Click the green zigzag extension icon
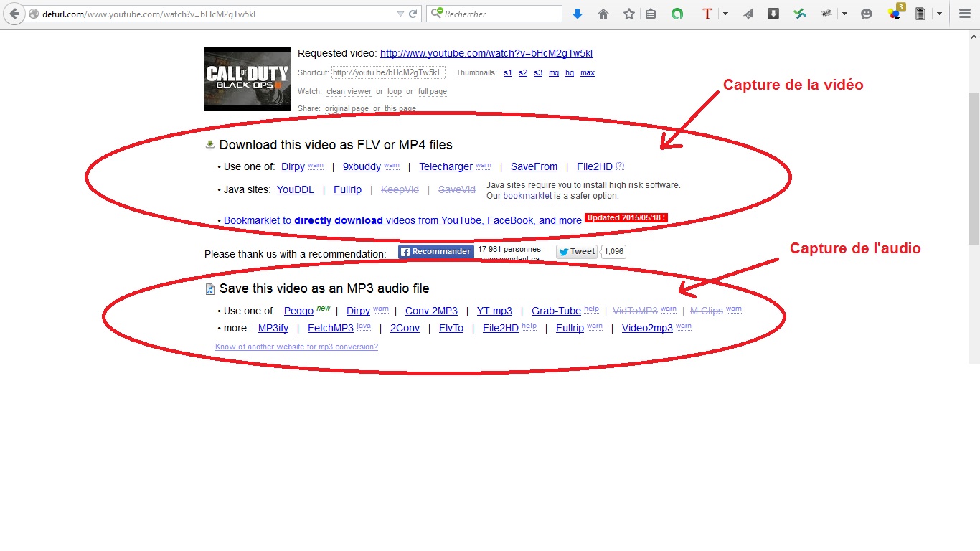 [x=800, y=14]
